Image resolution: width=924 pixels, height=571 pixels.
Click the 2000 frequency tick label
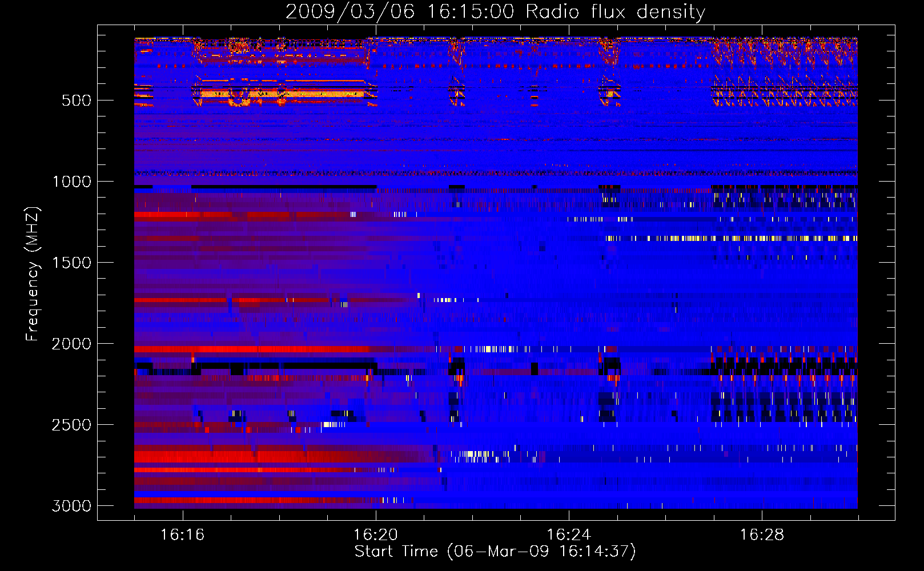point(71,344)
